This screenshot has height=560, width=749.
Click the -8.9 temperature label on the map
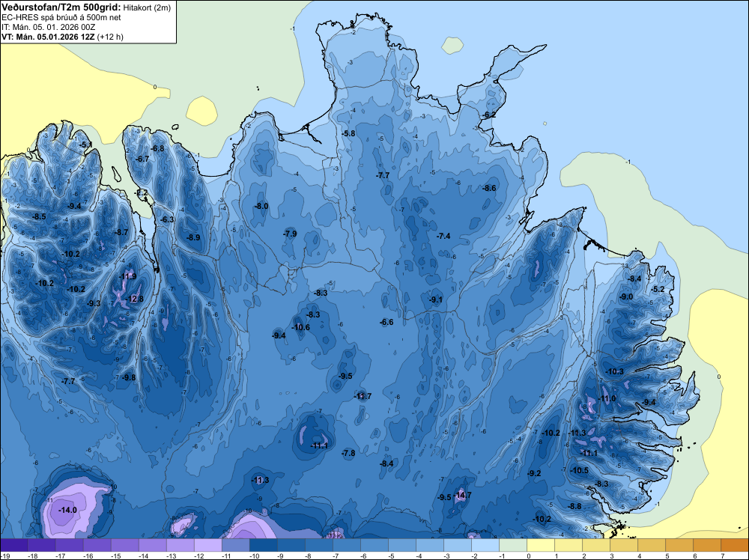pos(193,237)
